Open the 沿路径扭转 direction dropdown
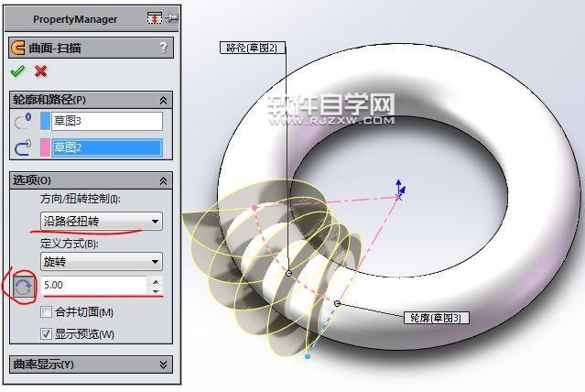 [x=101, y=221]
